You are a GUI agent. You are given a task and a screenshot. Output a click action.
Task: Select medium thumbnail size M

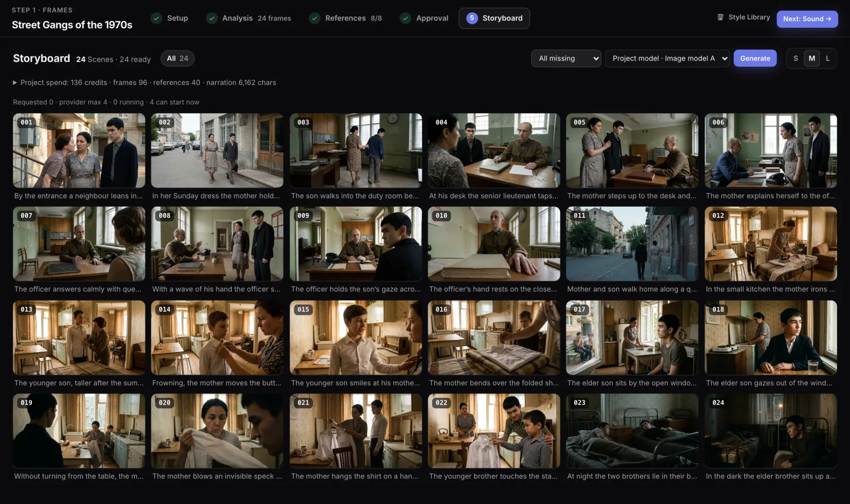point(812,58)
